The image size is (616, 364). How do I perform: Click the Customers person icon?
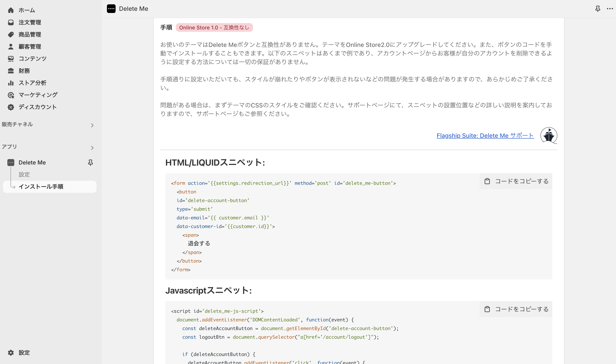(x=11, y=47)
